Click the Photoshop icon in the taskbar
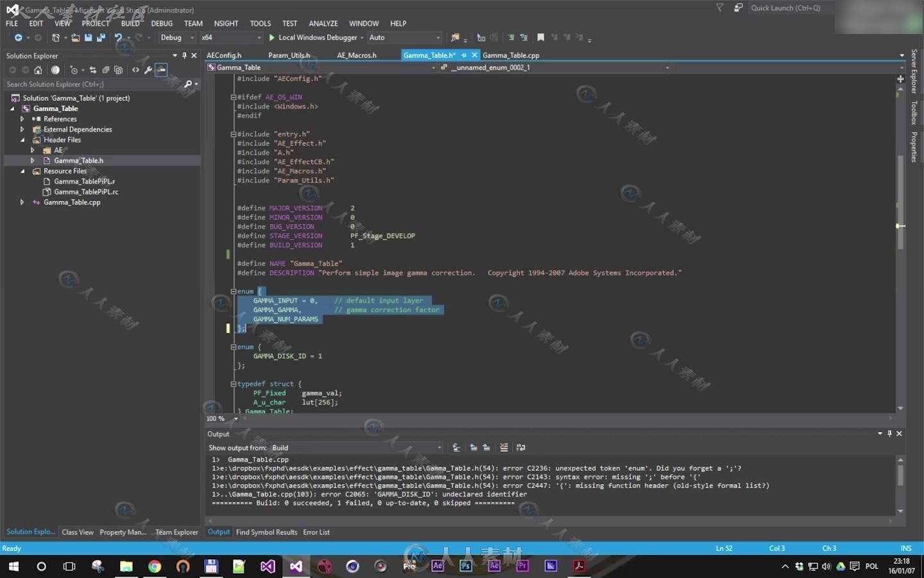Image resolution: width=924 pixels, height=578 pixels. (466, 566)
